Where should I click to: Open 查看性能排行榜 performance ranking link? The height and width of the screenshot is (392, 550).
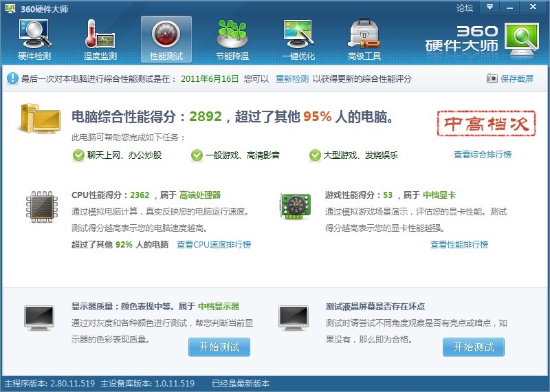tap(459, 244)
